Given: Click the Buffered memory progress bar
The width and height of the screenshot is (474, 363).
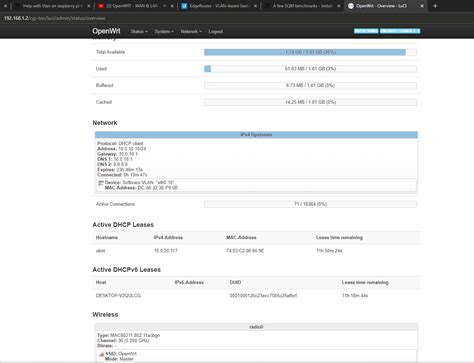Looking at the screenshot, I should click(310, 85).
